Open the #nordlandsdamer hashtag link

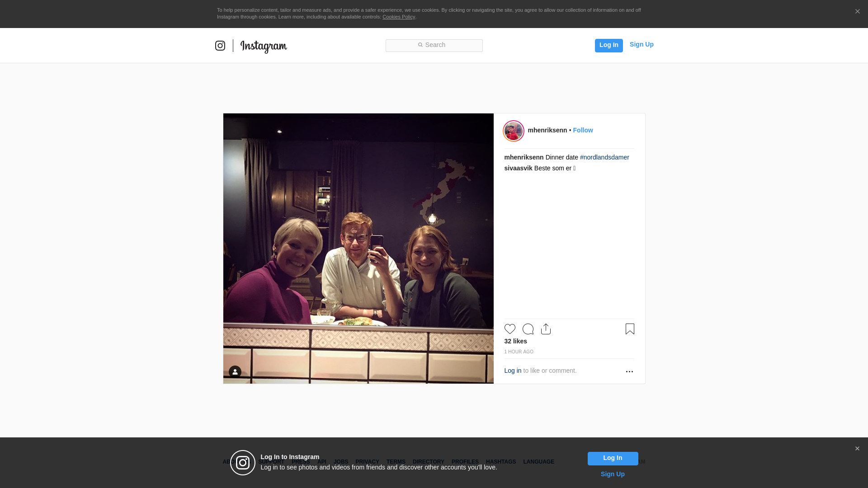tap(604, 157)
